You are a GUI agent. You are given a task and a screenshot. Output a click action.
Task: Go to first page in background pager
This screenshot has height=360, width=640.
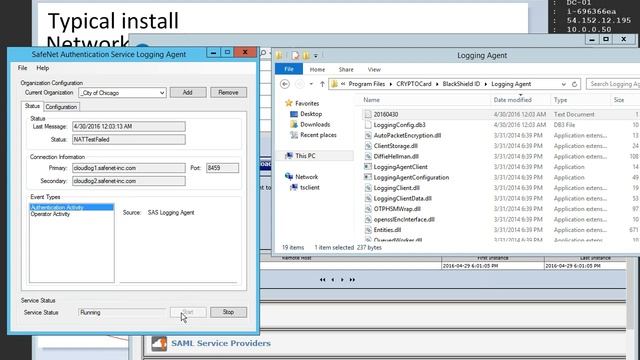(x=322, y=280)
